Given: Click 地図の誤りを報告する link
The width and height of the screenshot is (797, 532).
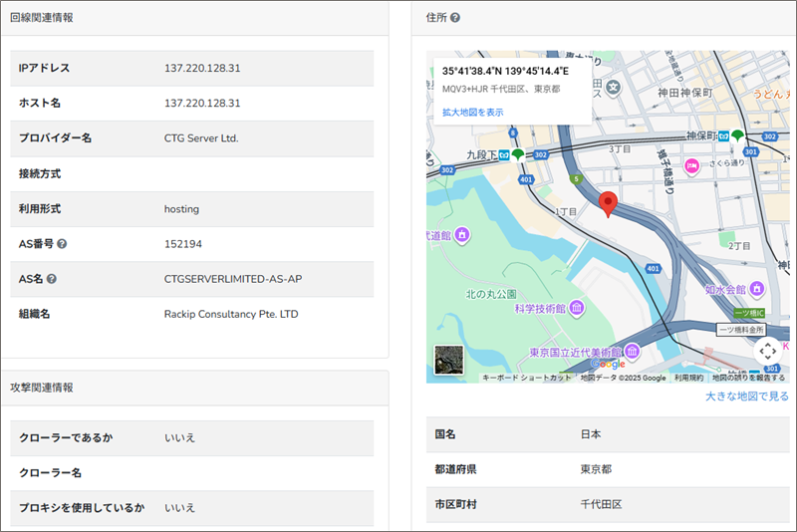Looking at the screenshot, I should [748, 378].
